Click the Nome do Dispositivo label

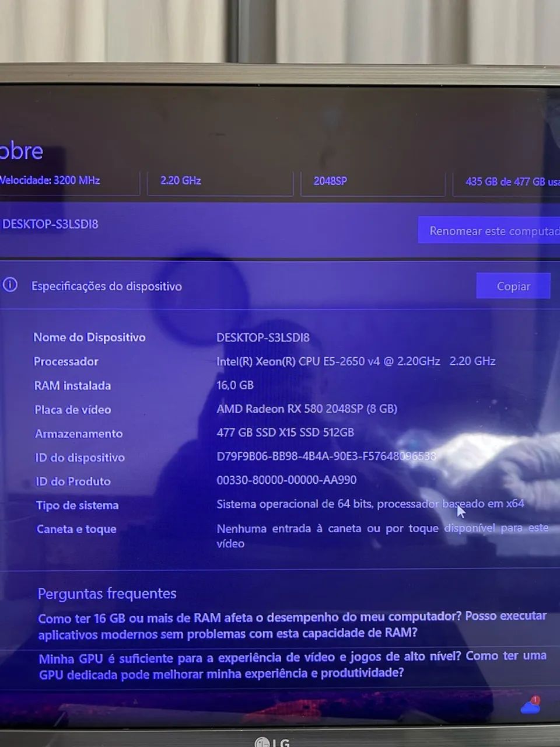(89, 337)
